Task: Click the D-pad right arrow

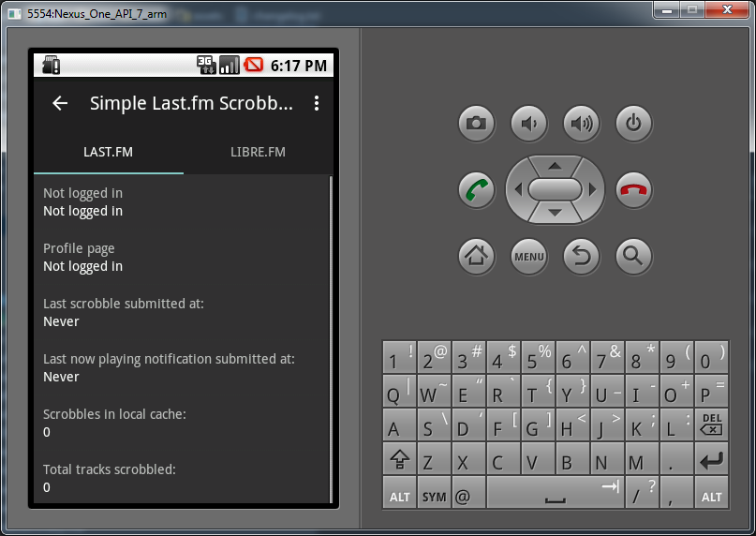Action: click(593, 189)
